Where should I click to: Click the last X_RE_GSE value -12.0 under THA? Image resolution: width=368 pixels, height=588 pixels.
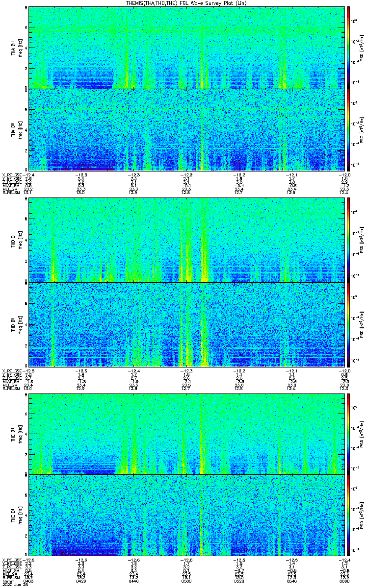345,175
